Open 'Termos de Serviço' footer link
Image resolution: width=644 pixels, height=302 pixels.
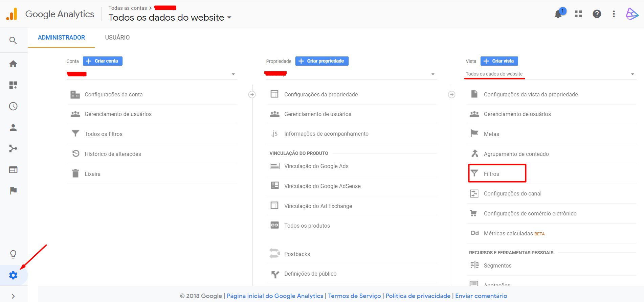tap(354, 296)
